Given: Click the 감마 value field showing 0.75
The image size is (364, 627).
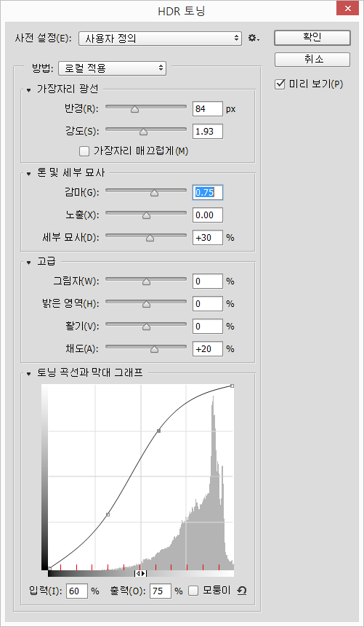Looking at the screenshot, I should click(x=207, y=192).
